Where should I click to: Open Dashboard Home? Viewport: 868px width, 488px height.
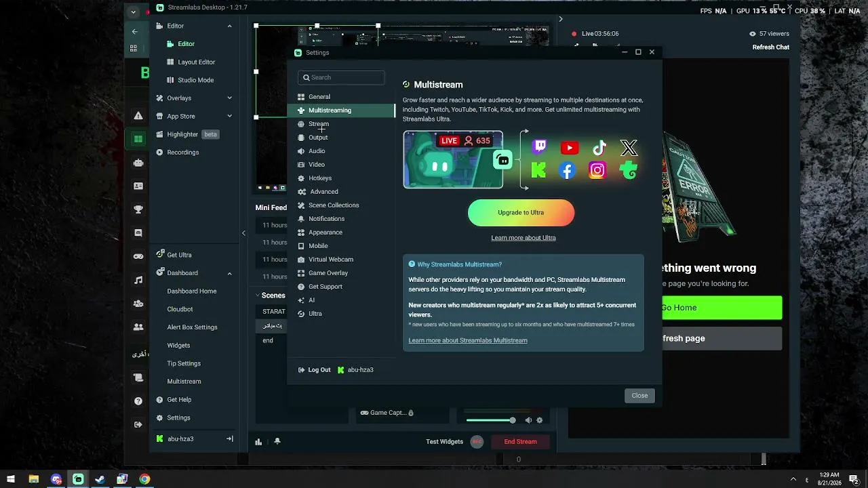(192, 291)
